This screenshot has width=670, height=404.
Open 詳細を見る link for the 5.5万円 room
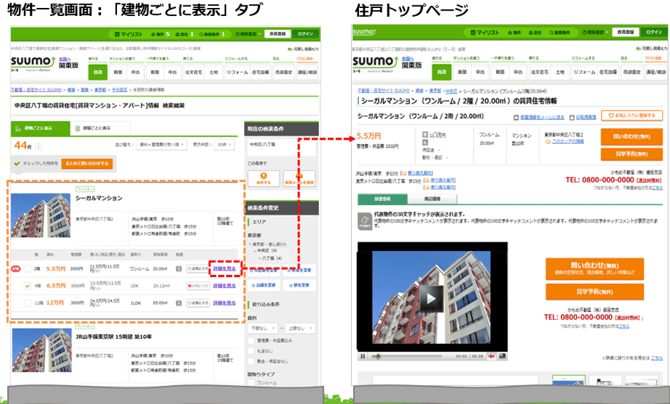(x=224, y=269)
